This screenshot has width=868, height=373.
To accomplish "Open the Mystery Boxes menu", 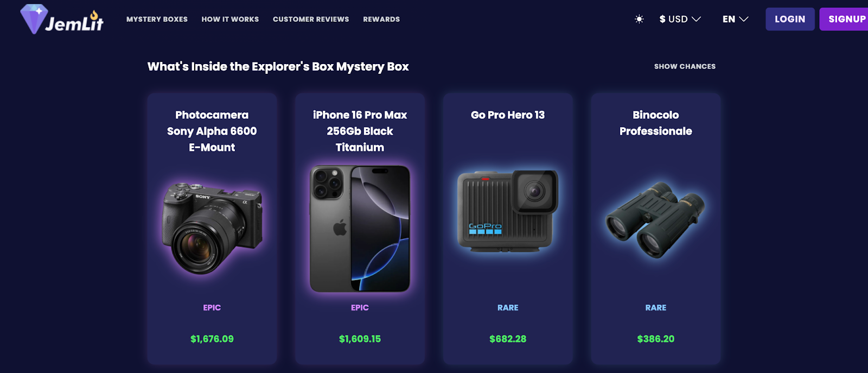I will (x=157, y=19).
